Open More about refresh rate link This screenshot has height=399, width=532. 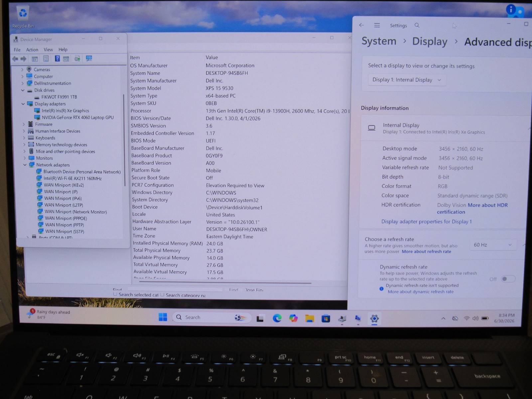point(426,251)
